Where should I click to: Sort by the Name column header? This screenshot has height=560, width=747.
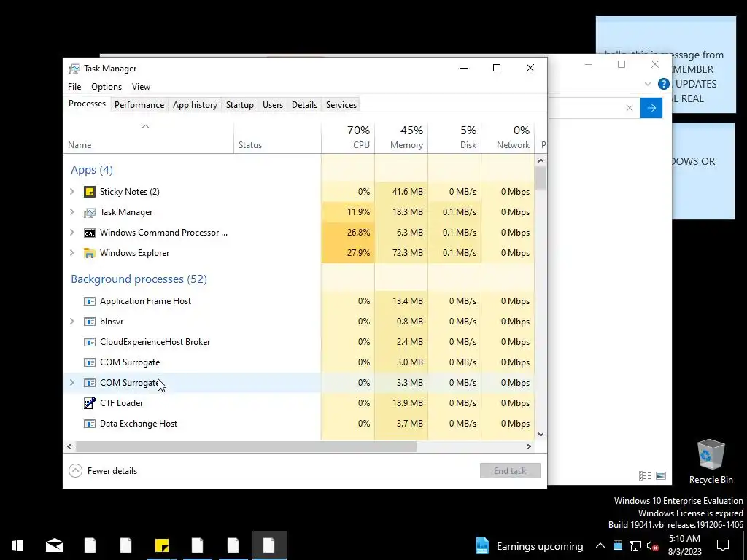[148, 138]
